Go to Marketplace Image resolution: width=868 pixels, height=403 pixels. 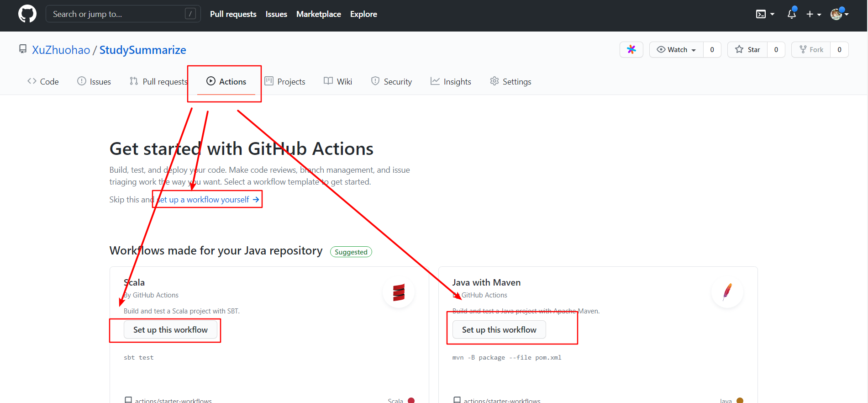coord(319,14)
